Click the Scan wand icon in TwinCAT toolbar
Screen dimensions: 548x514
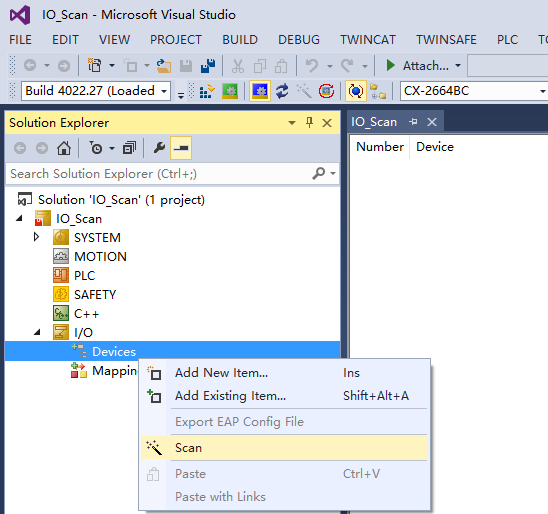(x=304, y=91)
